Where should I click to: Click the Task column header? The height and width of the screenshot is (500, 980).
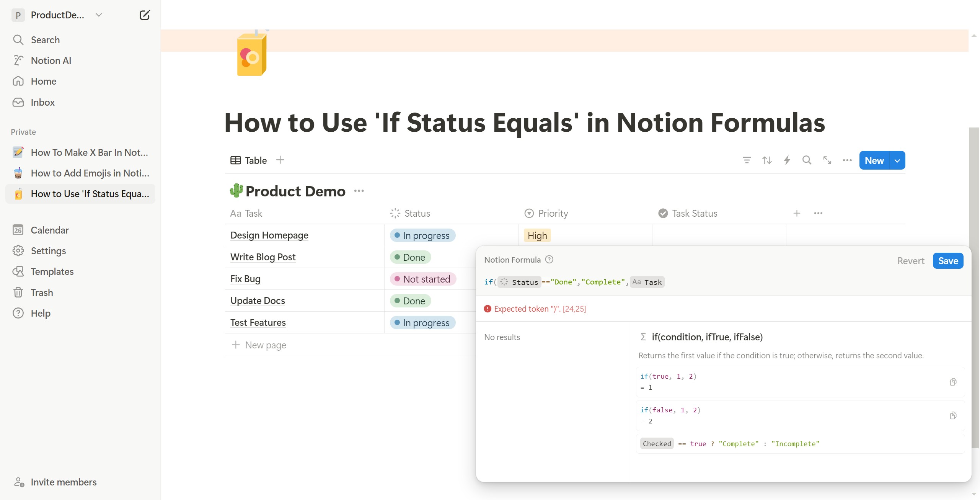pos(305,214)
